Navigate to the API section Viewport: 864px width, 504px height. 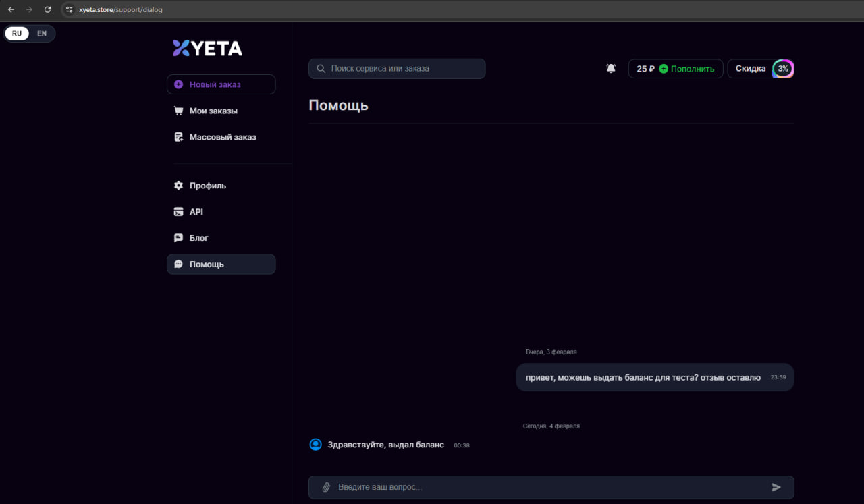tap(196, 212)
